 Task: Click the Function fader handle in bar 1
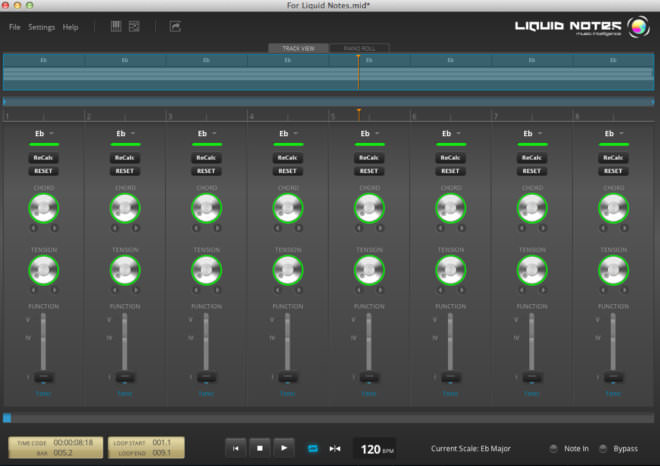point(43,377)
